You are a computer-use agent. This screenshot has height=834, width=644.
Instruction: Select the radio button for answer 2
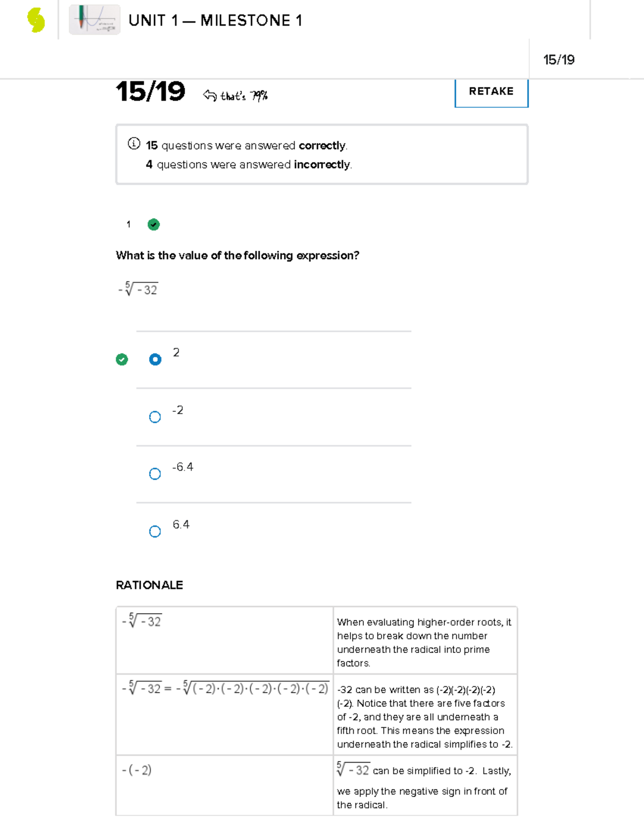pyautogui.click(x=155, y=359)
